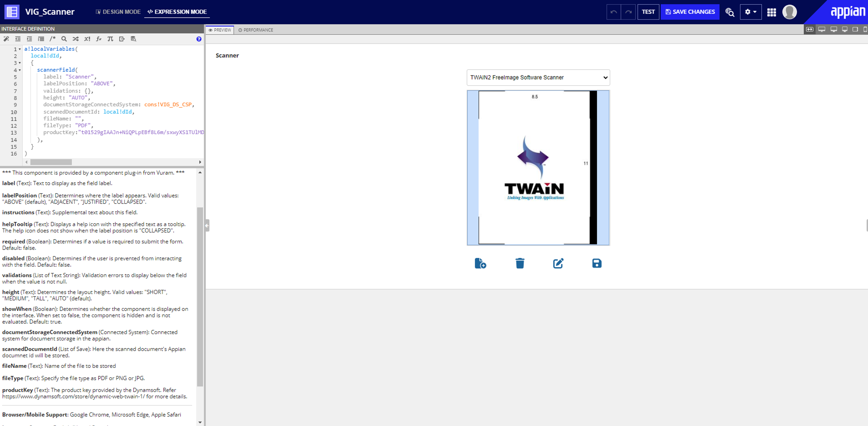The height and width of the screenshot is (426, 868).
Task: Select the tablet preview size icon
Action: [x=855, y=29]
